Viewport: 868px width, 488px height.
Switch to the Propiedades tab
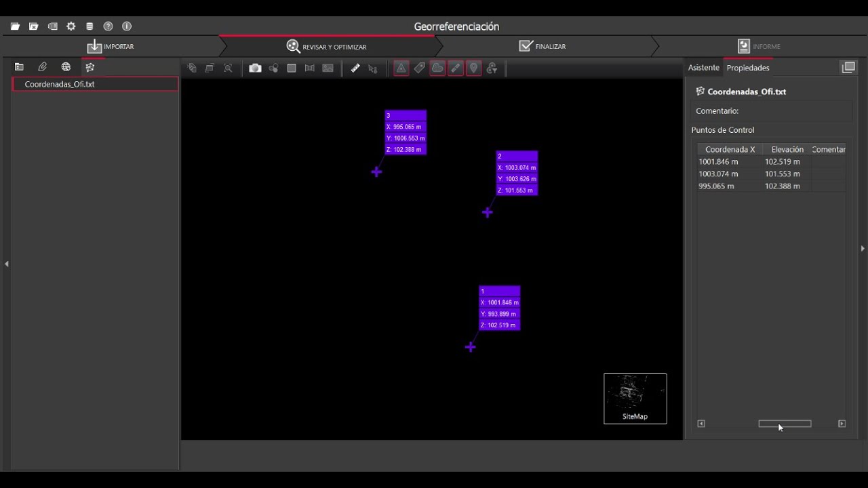[x=748, y=68]
